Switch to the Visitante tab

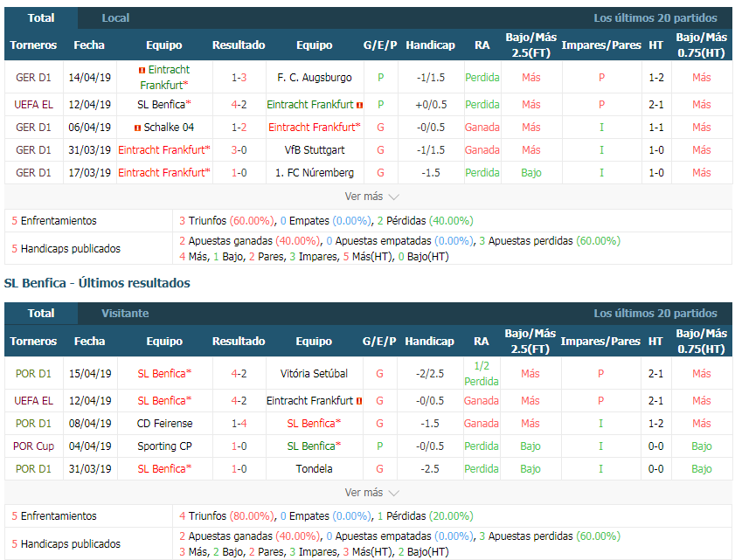(x=125, y=314)
